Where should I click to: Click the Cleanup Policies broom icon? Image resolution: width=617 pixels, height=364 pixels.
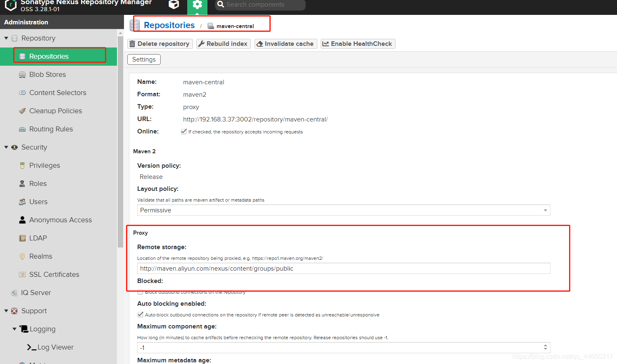[22, 111]
